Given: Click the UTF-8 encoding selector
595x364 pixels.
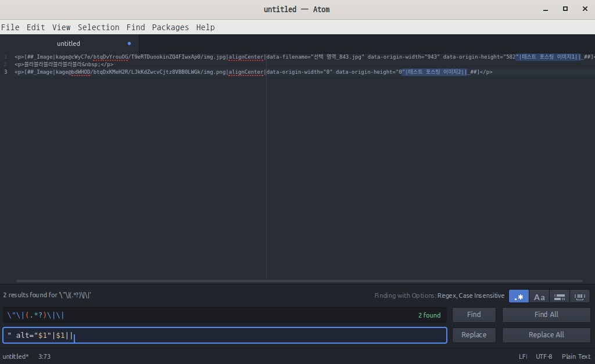Looking at the screenshot, I should pos(544,356).
